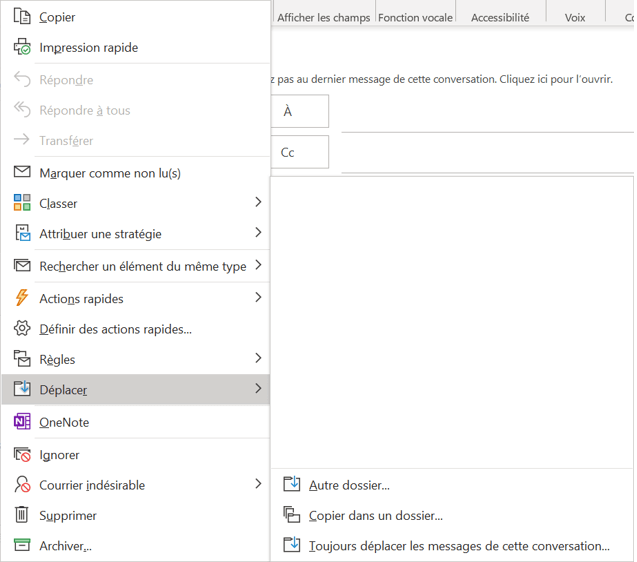
Task: Click the Impression rapide printer icon
Action: coord(22,47)
